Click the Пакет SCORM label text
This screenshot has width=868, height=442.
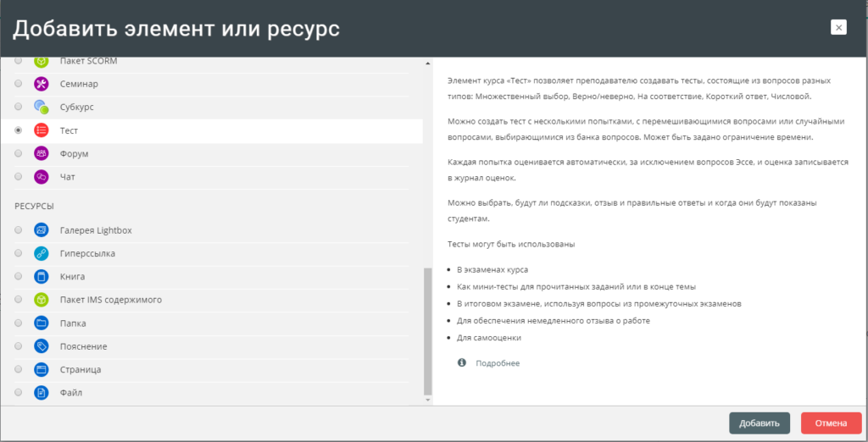88,61
